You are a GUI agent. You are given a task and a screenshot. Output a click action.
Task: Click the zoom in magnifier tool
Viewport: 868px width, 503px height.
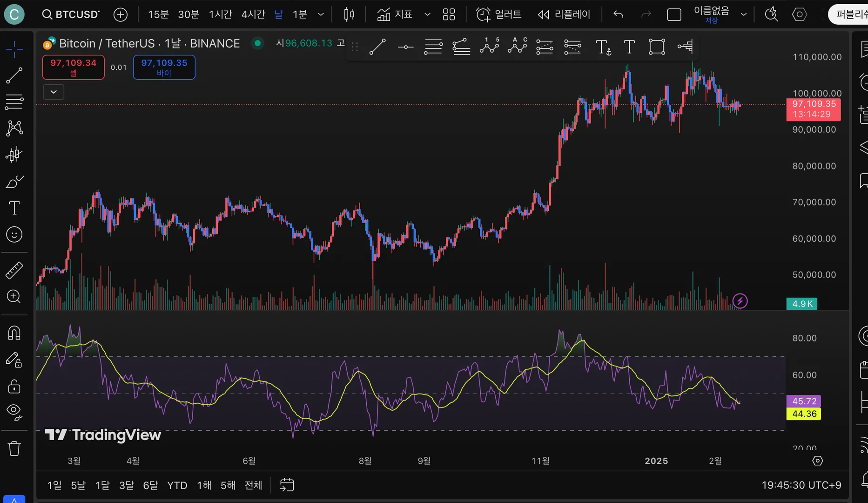click(14, 296)
